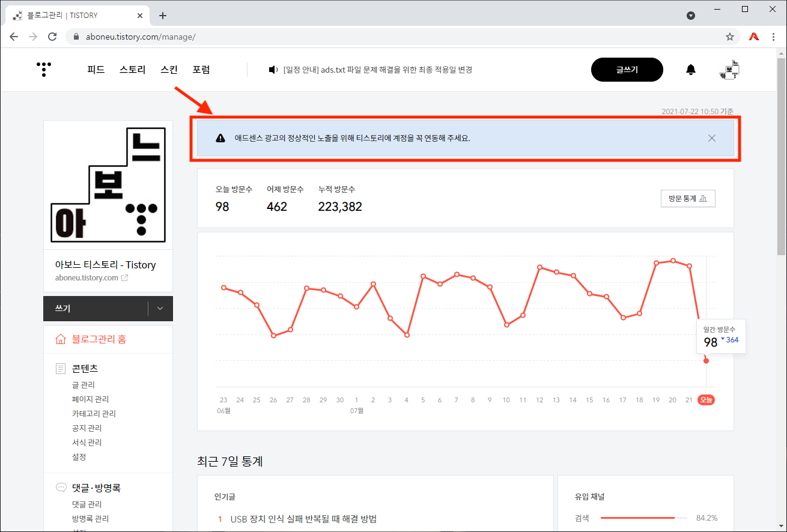Screen dimensions: 787x532
Task: Go back in browser
Action: pyautogui.click(x=13, y=37)
